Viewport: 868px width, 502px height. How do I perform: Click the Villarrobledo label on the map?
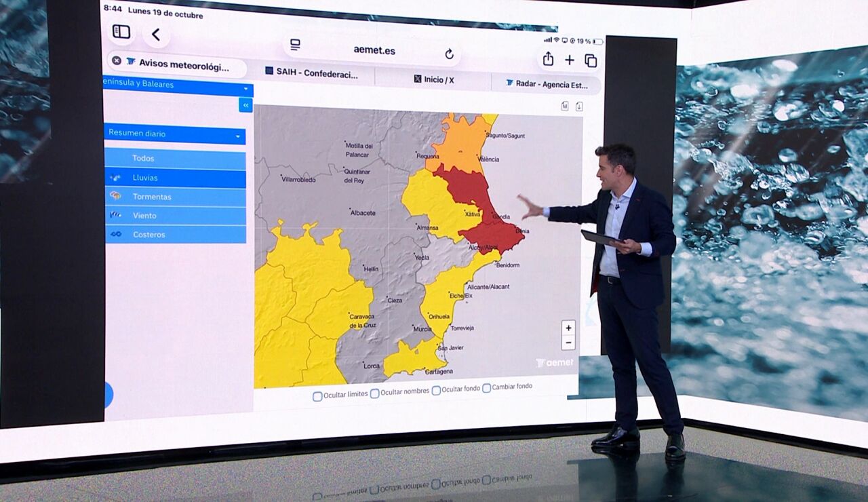300,179
